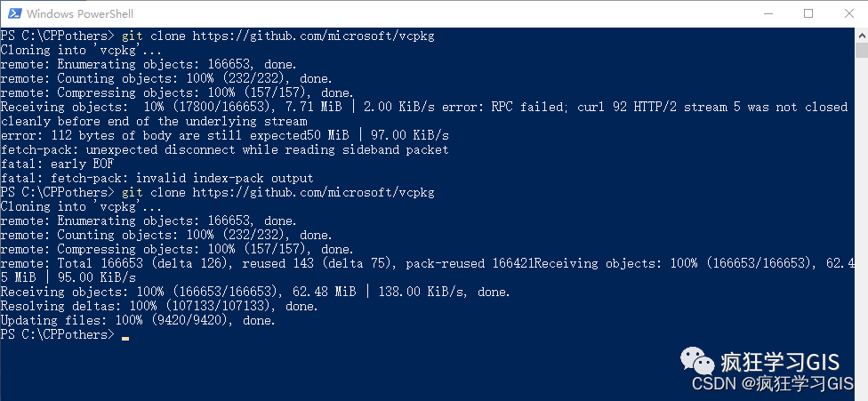
Task: Click the first git clone command line
Action: click(x=218, y=36)
